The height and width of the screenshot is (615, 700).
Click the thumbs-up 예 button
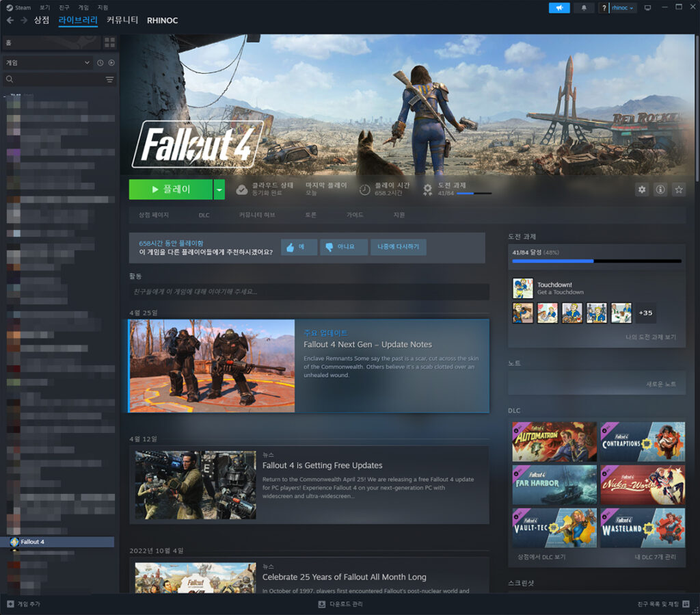[x=299, y=247]
